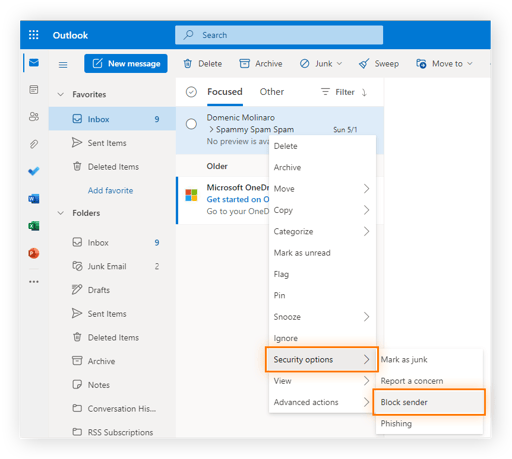Open the Conversation History folder

112,408
